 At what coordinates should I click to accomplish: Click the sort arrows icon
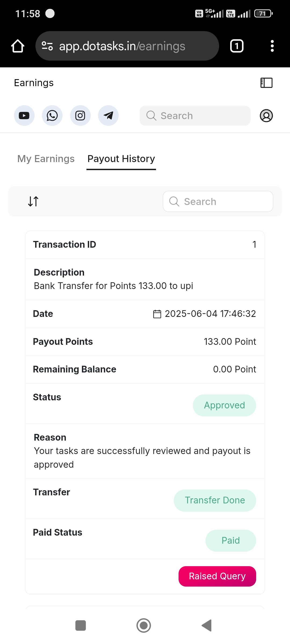(x=33, y=201)
